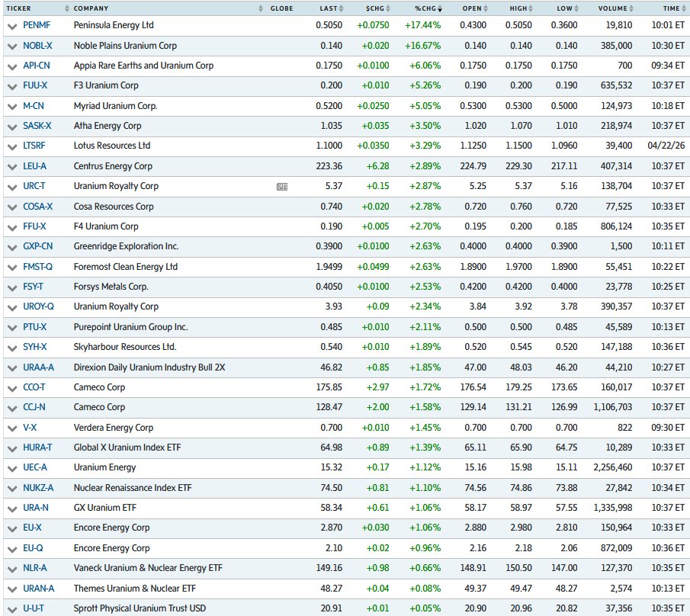The width and height of the screenshot is (690, 616).
Task: Sort by OPEN column header
Action: click(x=475, y=8)
